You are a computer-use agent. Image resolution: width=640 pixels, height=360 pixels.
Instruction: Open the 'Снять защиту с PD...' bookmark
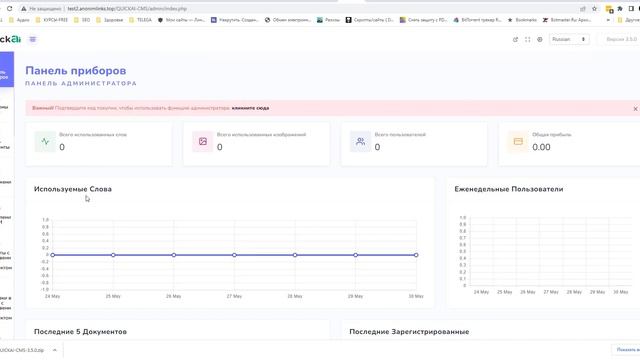pos(424,20)
